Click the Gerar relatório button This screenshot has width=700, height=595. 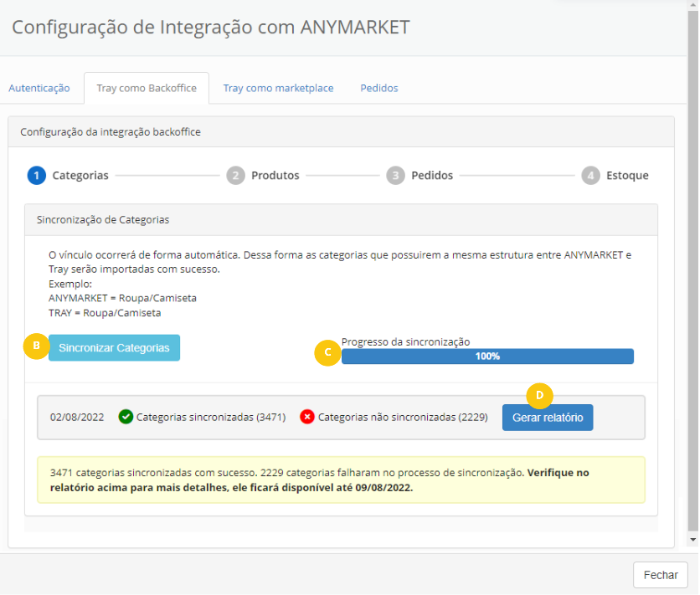(x=548, y=418)
